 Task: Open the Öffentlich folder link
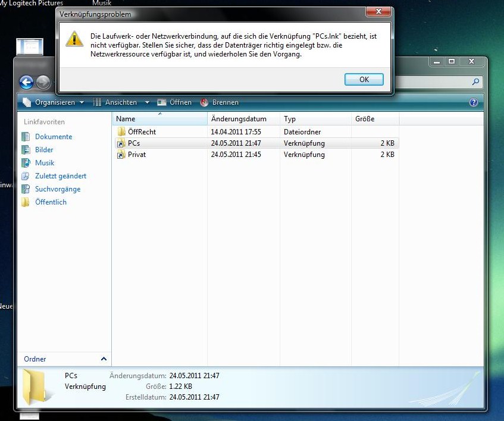51,202
